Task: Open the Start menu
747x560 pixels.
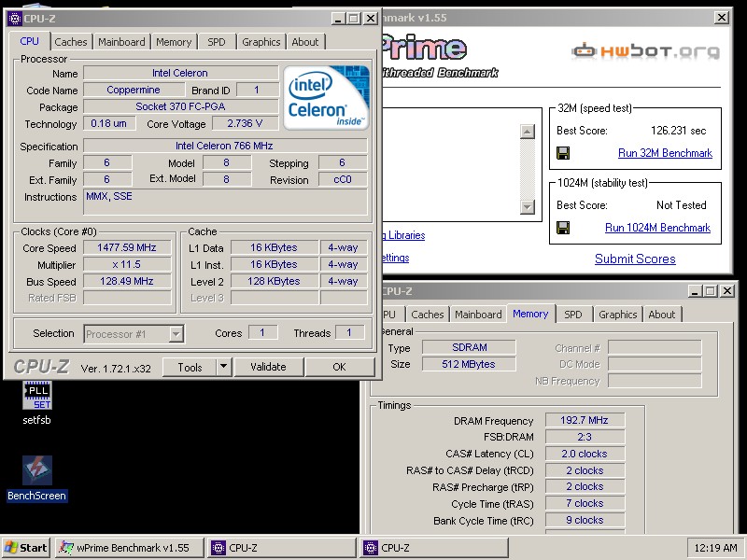Action: pos(27,548)
